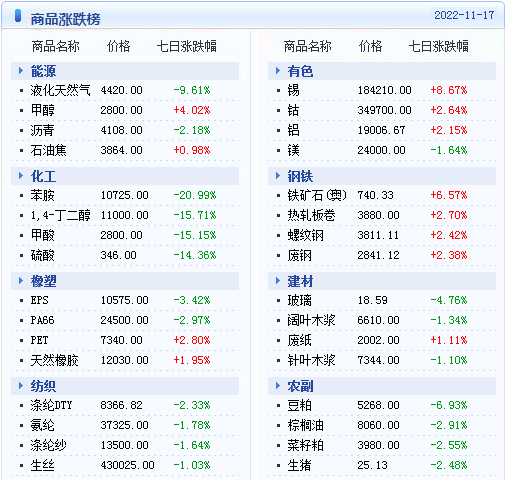Expand the 钢铁 category arrow
Screen dimensions: 506x480
click(278, 176)
